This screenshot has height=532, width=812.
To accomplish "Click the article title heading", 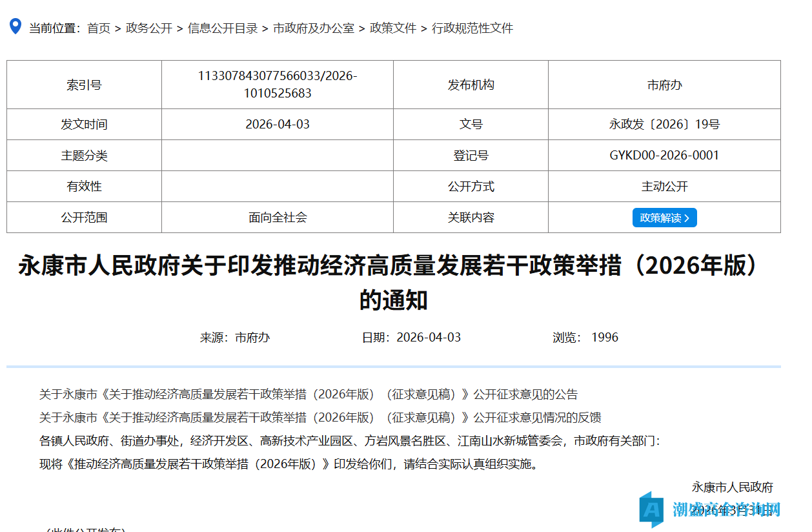I will coord(393,283).
